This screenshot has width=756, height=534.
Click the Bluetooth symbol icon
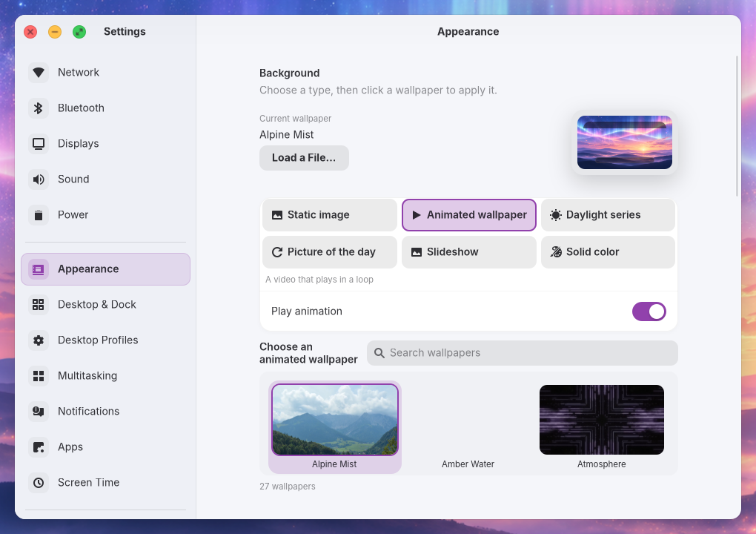39,108
